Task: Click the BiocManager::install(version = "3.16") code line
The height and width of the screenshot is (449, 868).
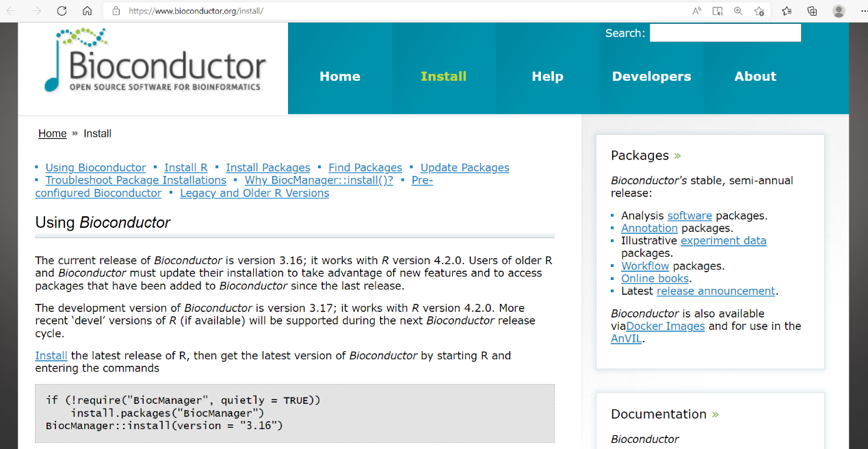Action: coord(164,426)
